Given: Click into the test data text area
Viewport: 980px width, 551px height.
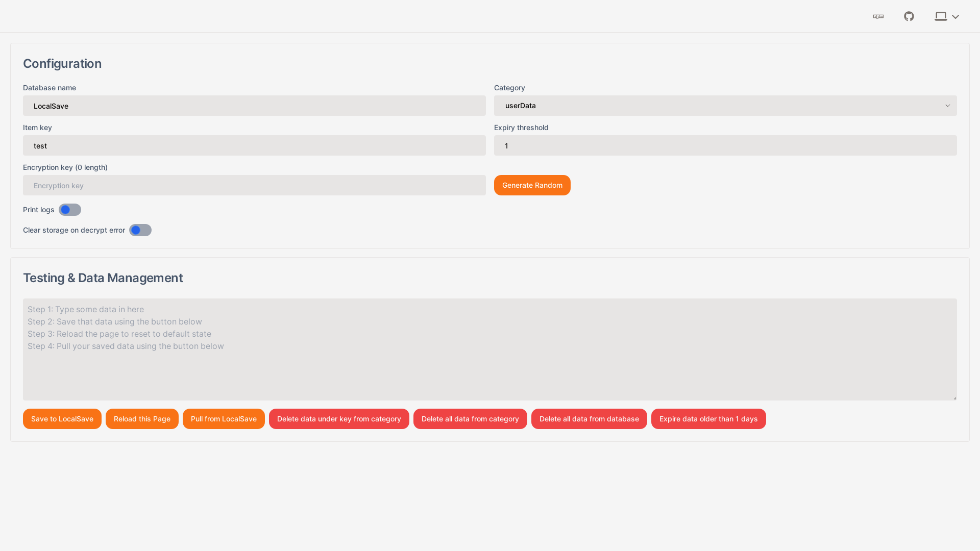Looking at the screenshot, I should [490, 349].
